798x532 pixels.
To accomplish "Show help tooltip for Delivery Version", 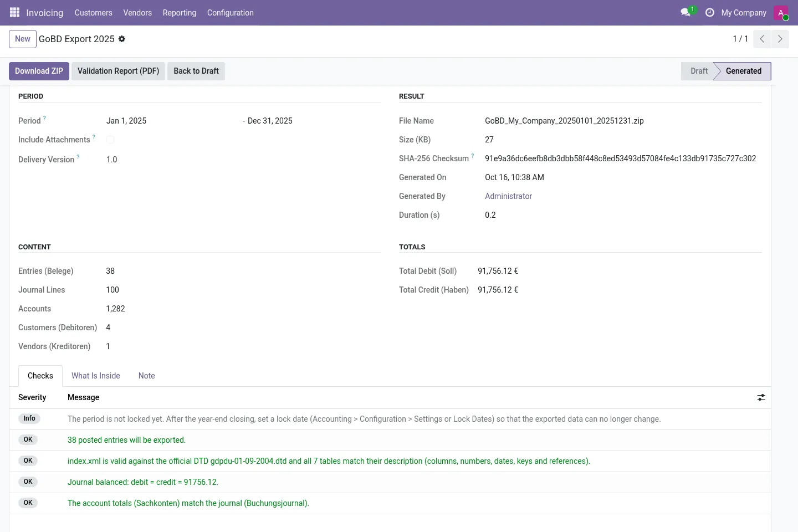I will 78,157.
